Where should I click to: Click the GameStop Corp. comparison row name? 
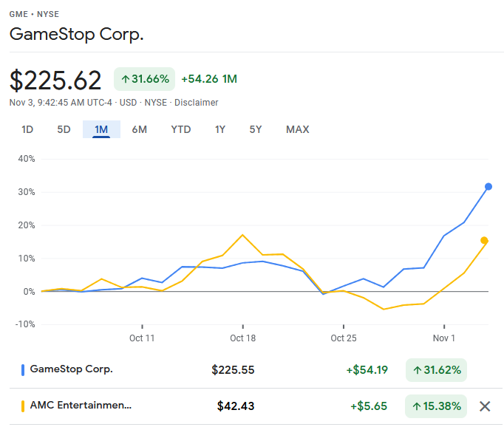coord(72,369)
